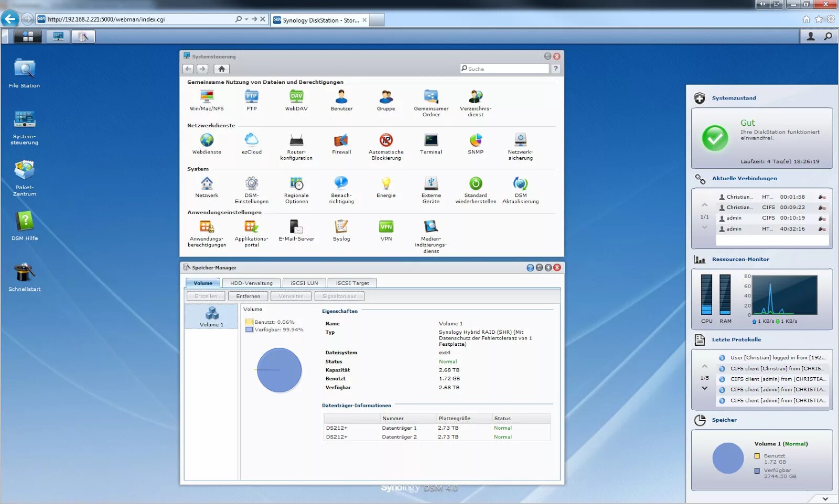Open DSM Aktualisierung
This screenshot has height=504, width=839.
pos(521,190)
